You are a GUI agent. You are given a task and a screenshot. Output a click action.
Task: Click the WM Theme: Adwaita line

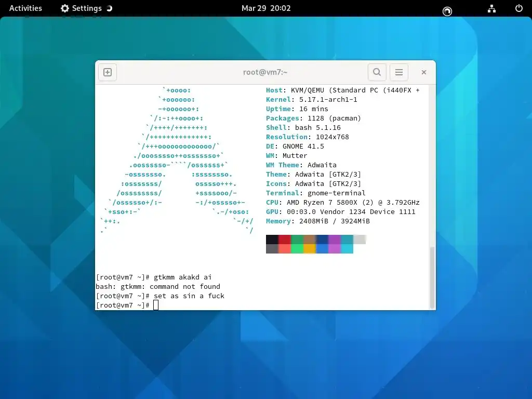pyautogui.click(x=301, y=165)
